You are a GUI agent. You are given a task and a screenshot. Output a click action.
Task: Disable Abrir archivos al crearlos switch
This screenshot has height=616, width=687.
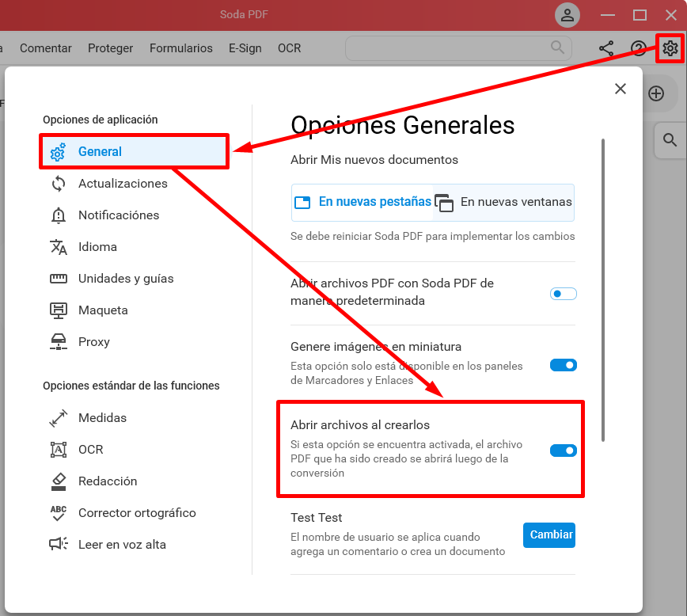point(564,451)
